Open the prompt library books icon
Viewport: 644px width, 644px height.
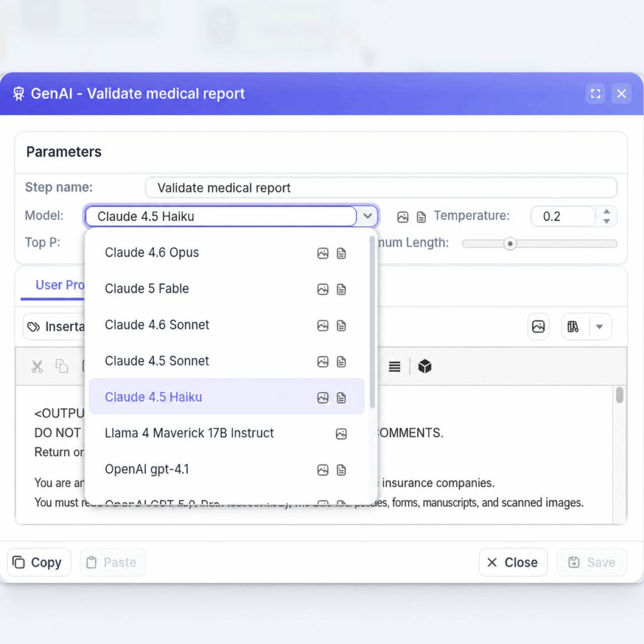[573, 326]
